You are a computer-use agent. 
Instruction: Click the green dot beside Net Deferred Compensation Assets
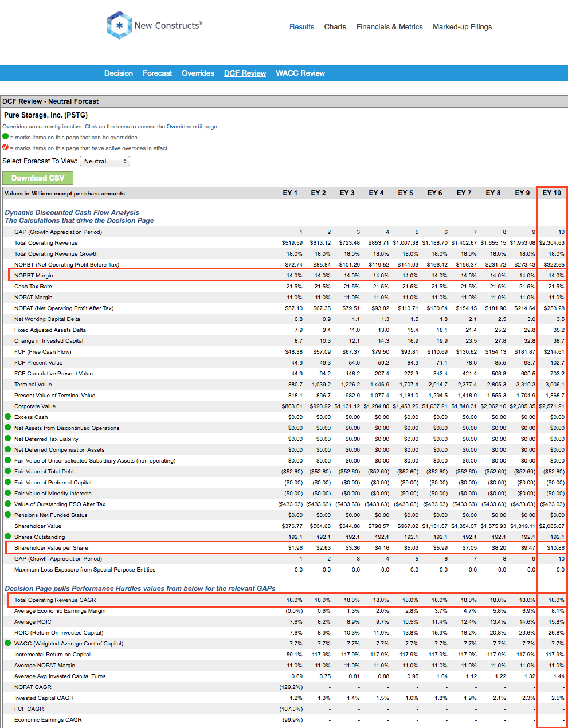8,449
